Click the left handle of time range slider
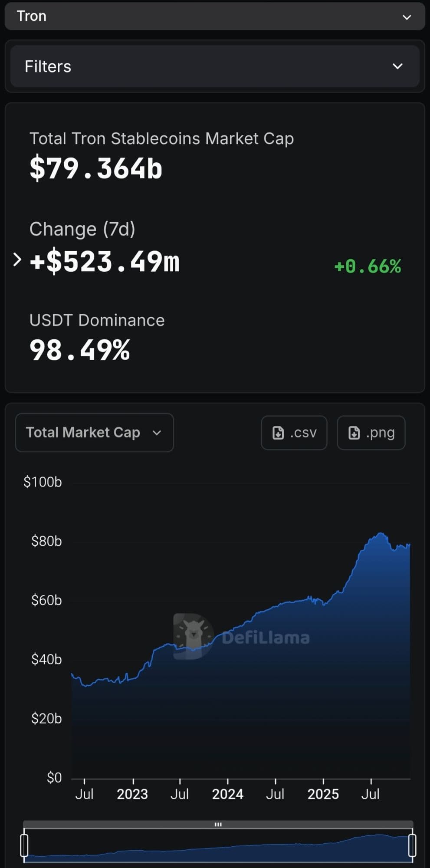Image resolution: width=430 pixels, height=868 pixels. tap(24, 845)
